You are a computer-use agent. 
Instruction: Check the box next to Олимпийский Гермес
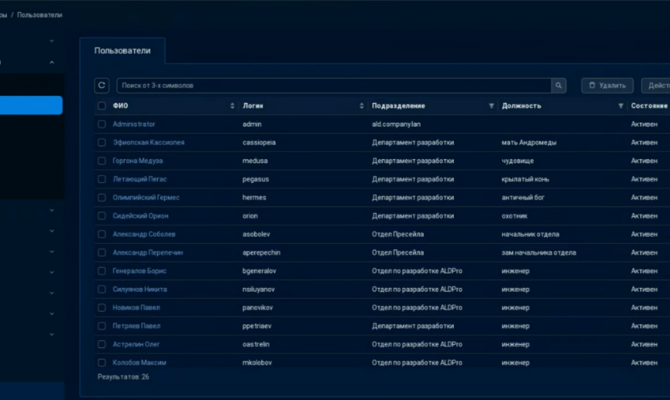pyautogui.click(x=102, y=197)
